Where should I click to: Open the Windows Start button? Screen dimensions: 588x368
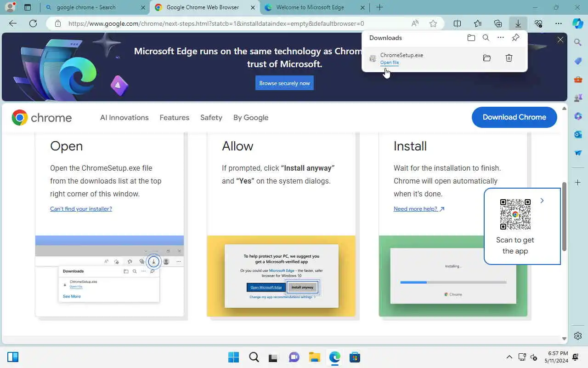(x=233, y=357)
